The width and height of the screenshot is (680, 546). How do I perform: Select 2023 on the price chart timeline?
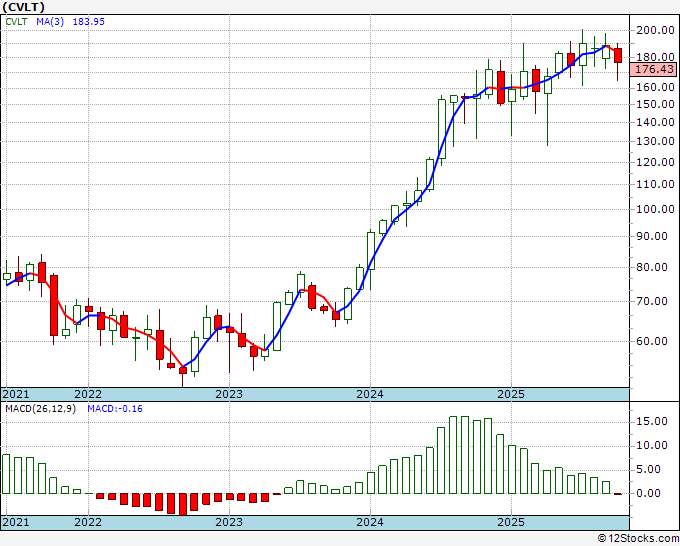pyautogui.click(x=229, y=394)
